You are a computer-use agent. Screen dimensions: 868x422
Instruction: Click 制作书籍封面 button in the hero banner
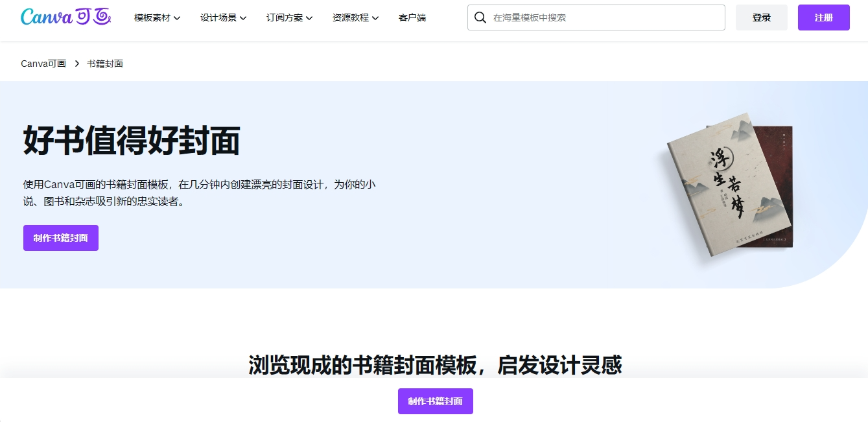click(61, 238)
